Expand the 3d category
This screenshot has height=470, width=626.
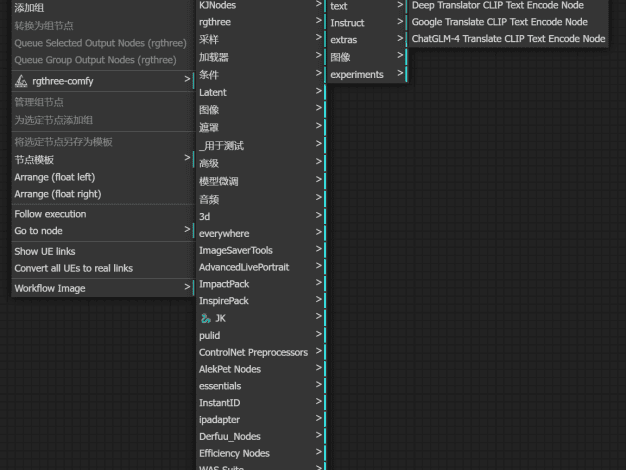pos(261,216)
